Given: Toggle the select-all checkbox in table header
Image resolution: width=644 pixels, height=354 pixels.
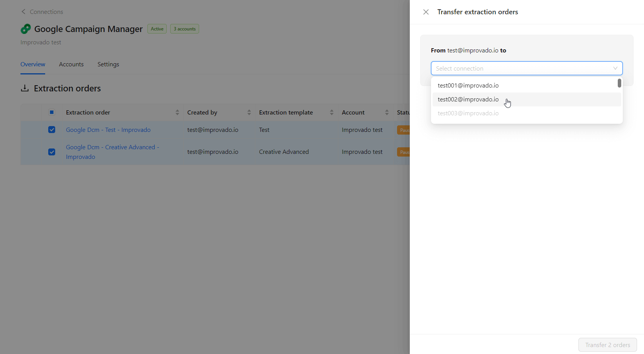Looking at the screenshot, I should coord(52,112).
